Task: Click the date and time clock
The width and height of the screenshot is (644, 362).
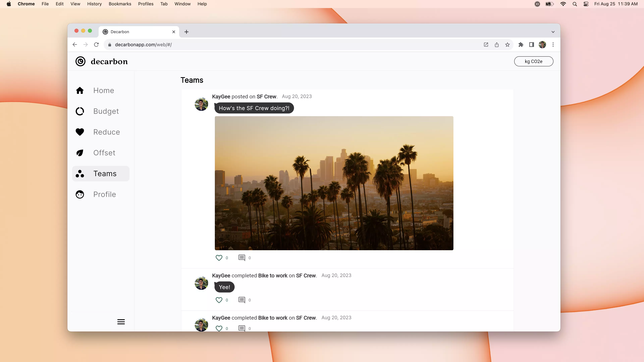Action: point(616,4)
